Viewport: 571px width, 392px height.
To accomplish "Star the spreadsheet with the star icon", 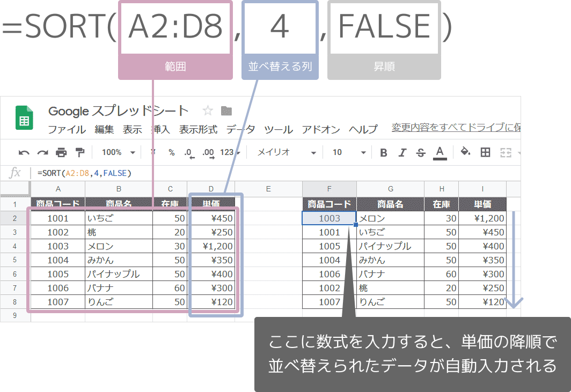I will coord(208,110).
